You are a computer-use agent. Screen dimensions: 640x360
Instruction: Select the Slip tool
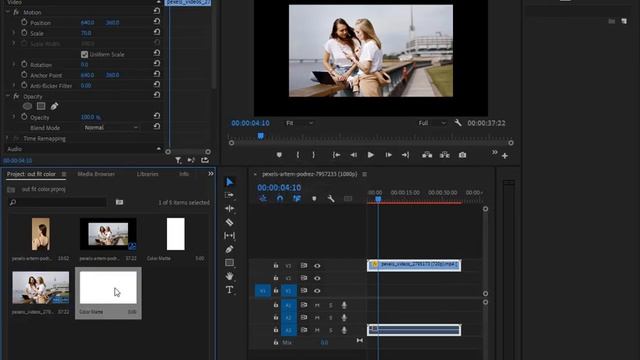(x=229, y=236)
